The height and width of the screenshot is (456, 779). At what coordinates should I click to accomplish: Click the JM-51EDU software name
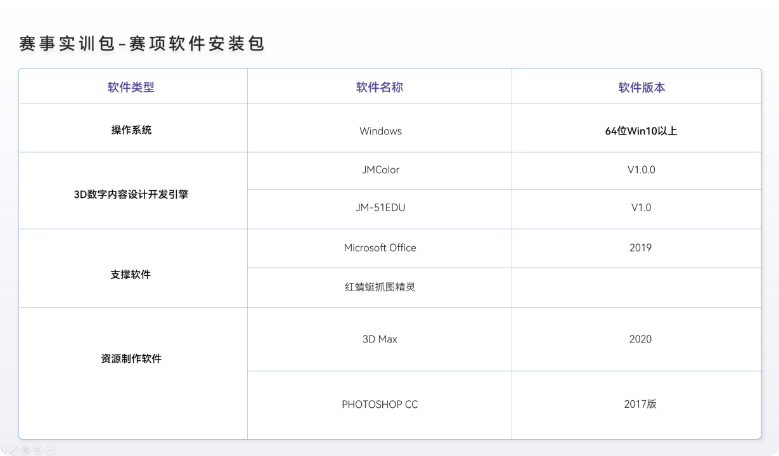coord(380,208)
